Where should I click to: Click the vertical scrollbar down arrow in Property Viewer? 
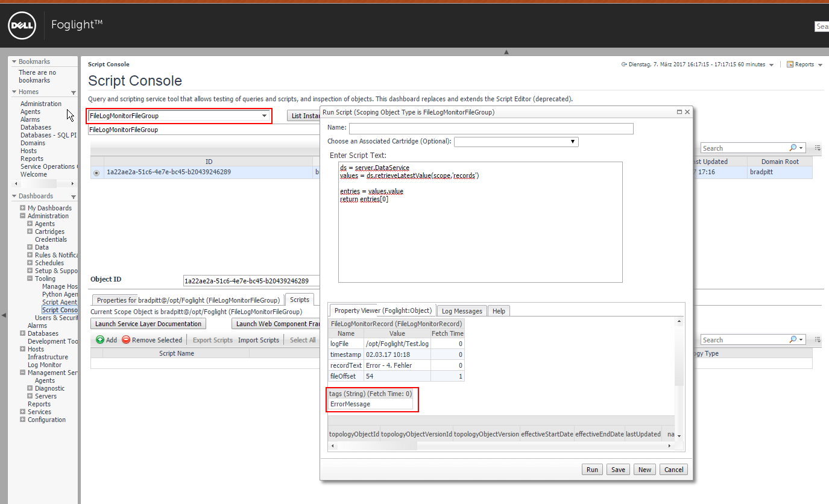coord(679,436)
